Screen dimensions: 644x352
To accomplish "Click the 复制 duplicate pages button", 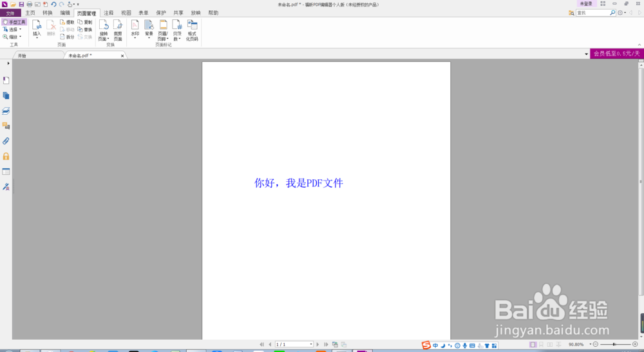I will pos(85,22).
